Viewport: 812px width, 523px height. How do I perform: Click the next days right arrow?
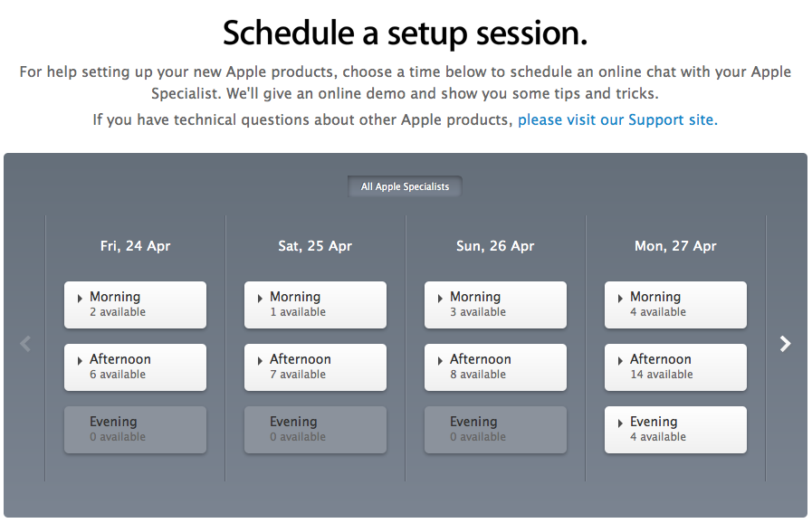(x=785, y=344)
